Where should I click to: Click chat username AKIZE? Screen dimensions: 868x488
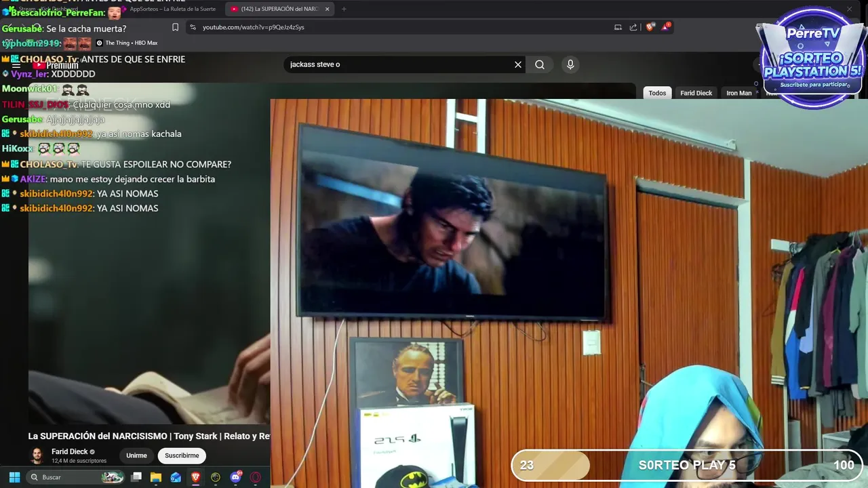click(x=33, y=179)
